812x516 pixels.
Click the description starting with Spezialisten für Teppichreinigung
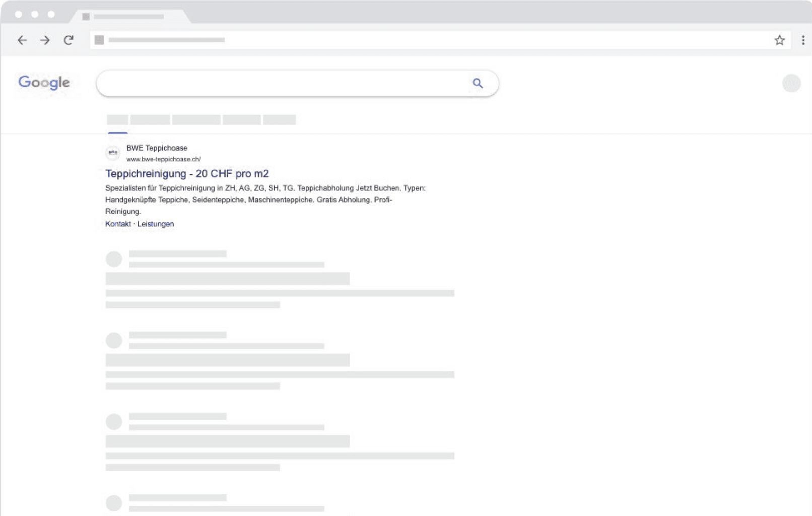pyautogui.click(x=265, y=200)
